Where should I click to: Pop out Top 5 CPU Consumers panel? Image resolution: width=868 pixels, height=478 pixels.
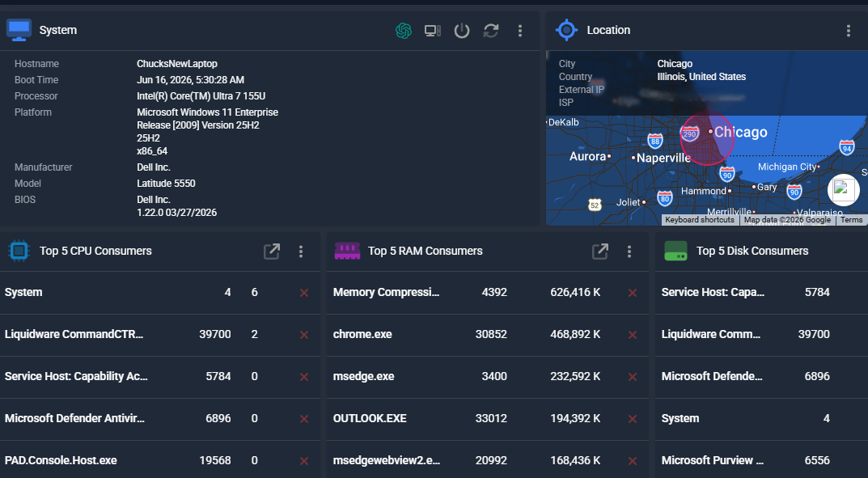(271, 252)
